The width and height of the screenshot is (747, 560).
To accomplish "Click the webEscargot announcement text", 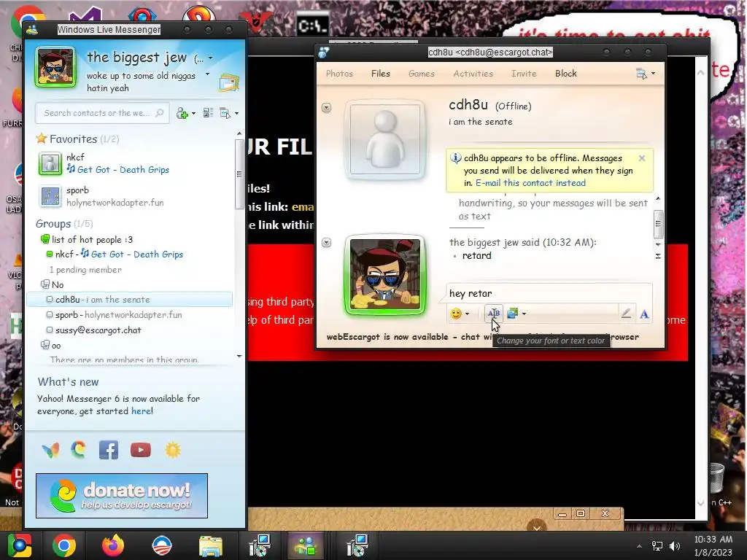I will coord(483,337).
